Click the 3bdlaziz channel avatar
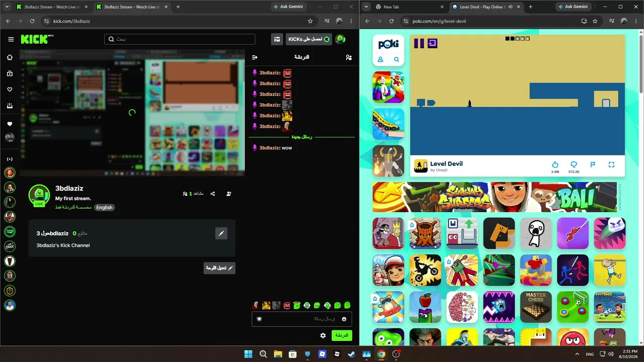Image resolution: width=644 pixels, height=362 pixels. 39,195
